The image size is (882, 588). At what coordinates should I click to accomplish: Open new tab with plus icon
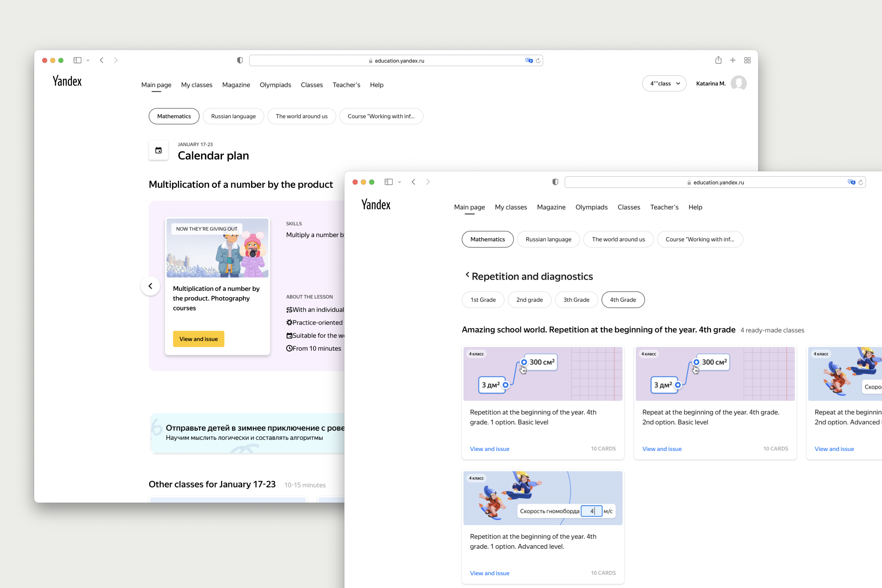tap(733, 60)
